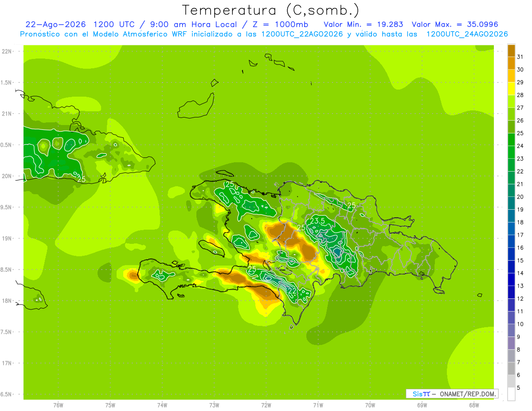The width and height of the screenshot is (532, 411).
Task: Click the colorbar value "17"
Action: [520, 235]
